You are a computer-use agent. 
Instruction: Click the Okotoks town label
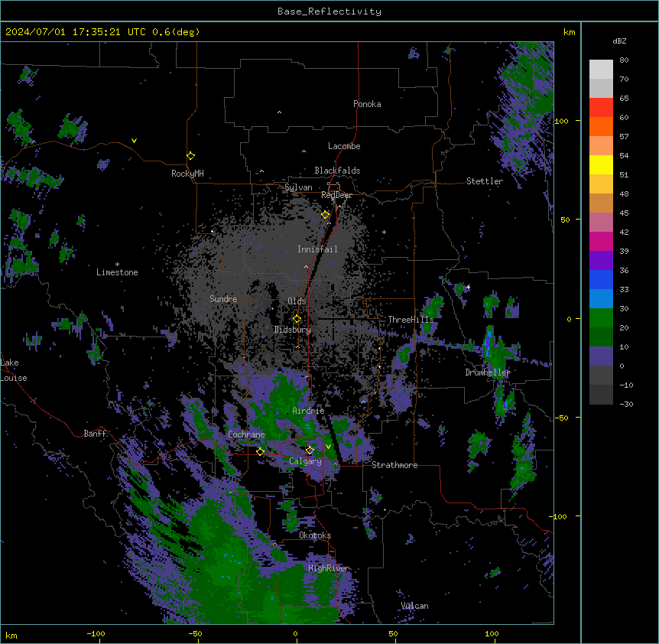(x=315, y=535)
